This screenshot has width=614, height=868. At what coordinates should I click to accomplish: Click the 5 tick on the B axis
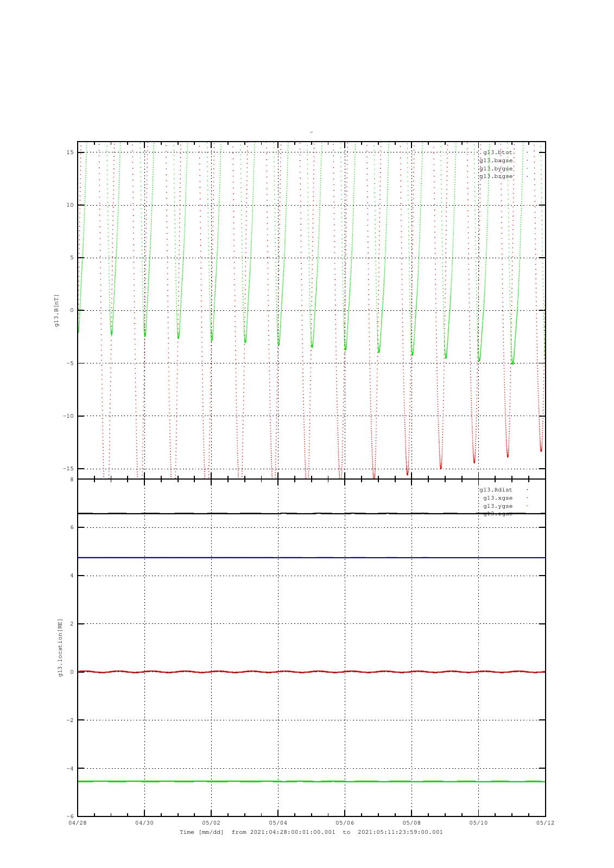(72, 258)
